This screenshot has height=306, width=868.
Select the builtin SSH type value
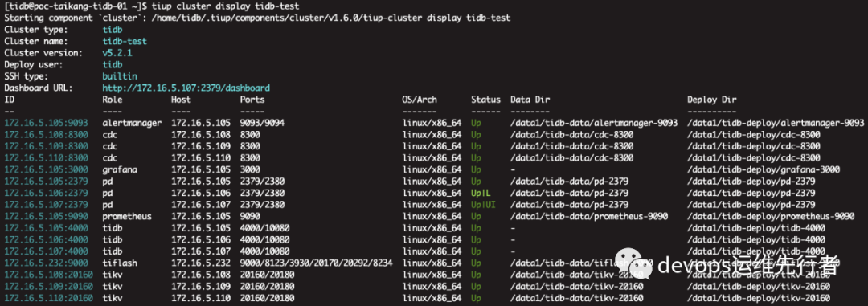(120, 76)
